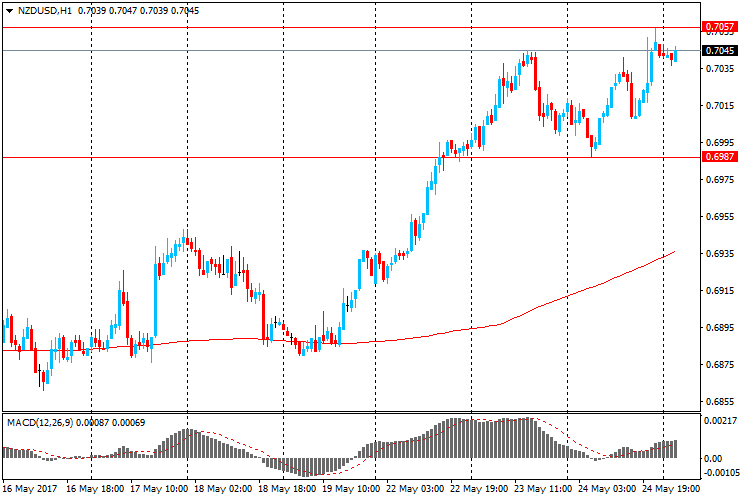Click the 0.6875 price scale value

[720, 365]
